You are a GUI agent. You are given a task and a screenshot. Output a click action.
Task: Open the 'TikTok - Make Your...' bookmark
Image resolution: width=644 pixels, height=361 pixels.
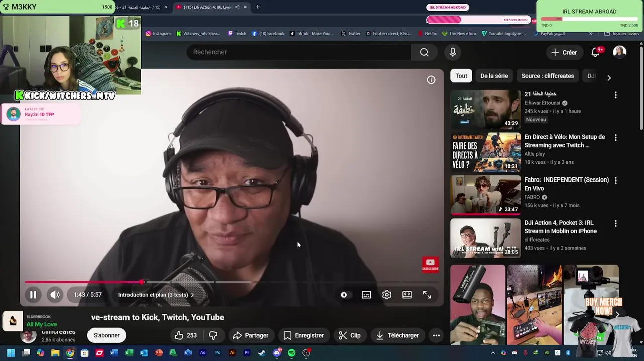(311, 34)
